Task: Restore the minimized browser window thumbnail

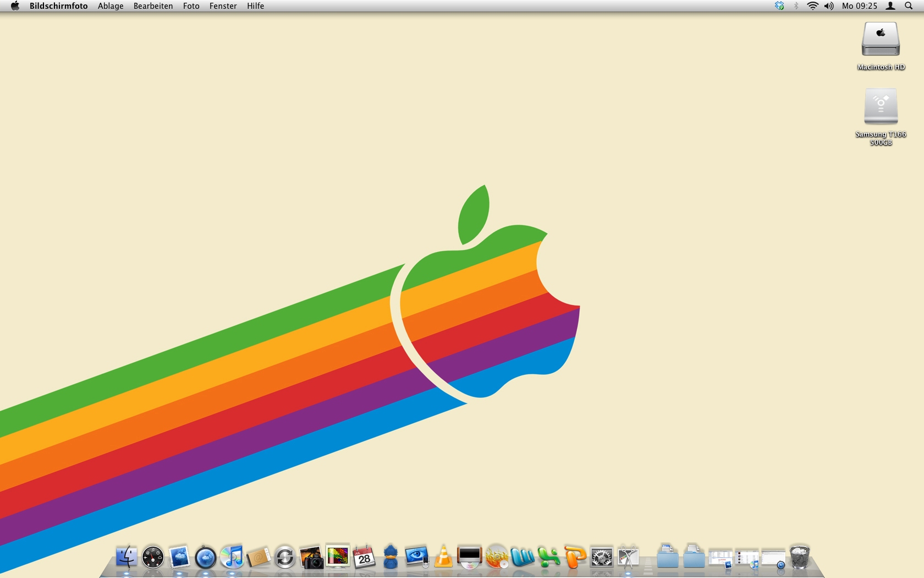Action: [773, 559]
